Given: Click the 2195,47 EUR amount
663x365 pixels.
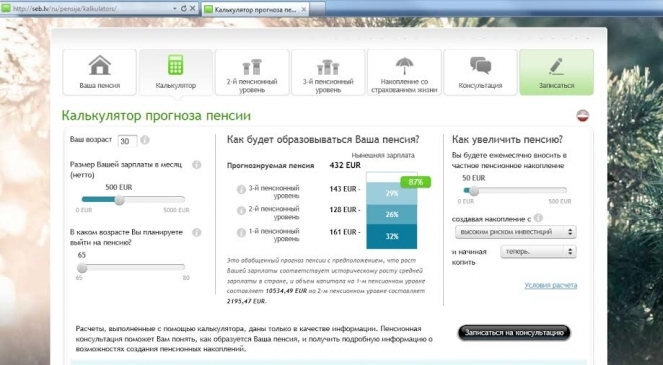Looking at the screenshot, I should click(247, 301).
